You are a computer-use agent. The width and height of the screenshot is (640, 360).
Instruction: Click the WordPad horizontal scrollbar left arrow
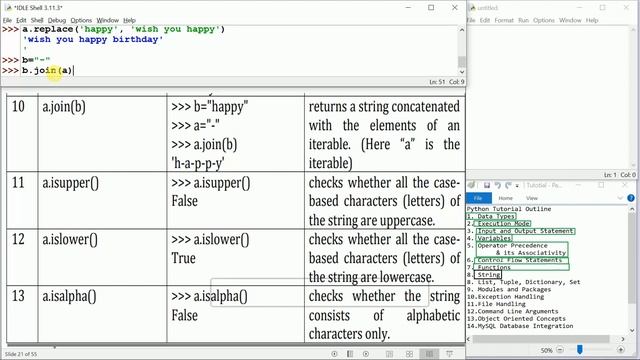pyautogui.click(x=469, y=339)
